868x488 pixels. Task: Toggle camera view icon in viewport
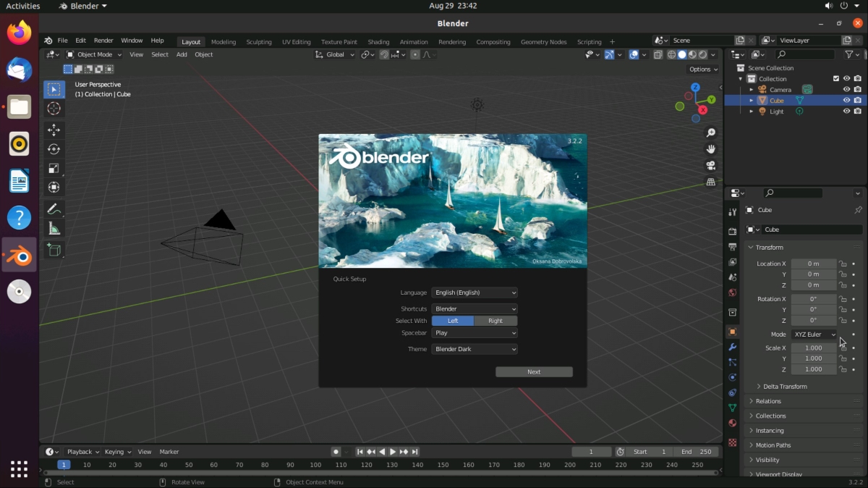(x=711, y=165)
